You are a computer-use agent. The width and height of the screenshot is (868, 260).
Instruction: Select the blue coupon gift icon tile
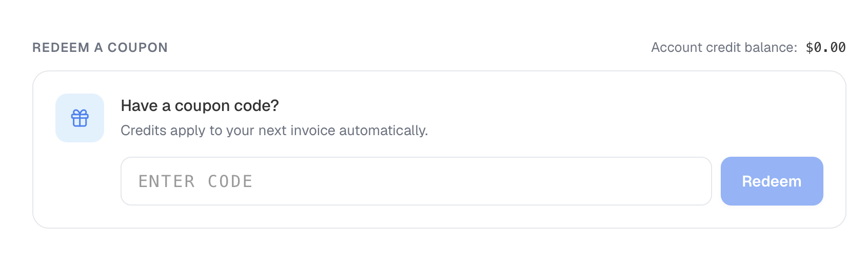pyautogui.click(x=80, y=118)
